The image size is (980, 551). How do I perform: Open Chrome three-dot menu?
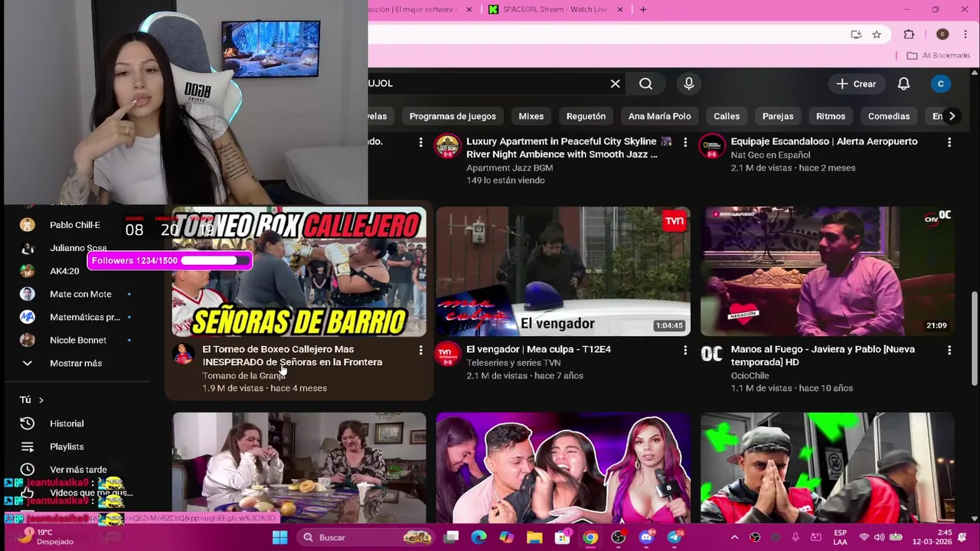pos(965,34)
